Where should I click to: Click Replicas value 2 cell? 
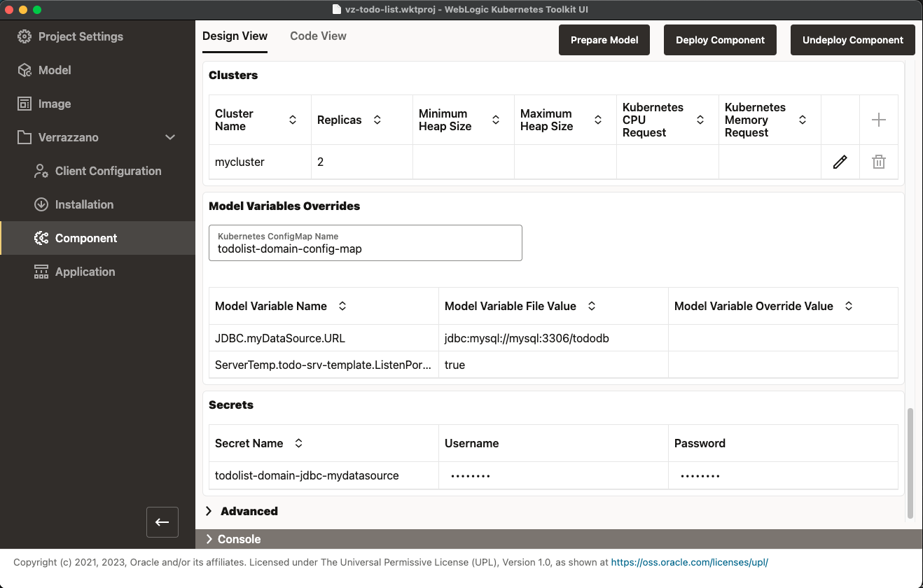tap(362, 162)
